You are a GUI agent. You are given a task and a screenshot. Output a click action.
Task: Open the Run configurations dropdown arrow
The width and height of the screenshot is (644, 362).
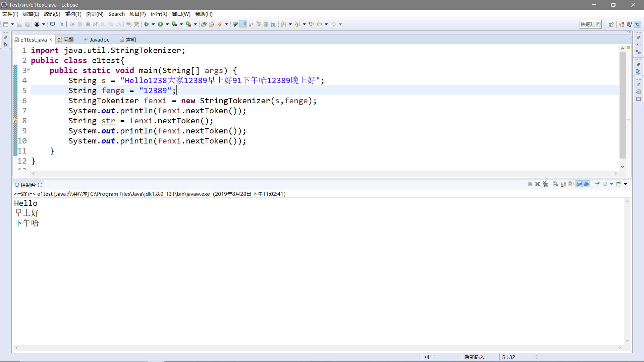[168, 24]
